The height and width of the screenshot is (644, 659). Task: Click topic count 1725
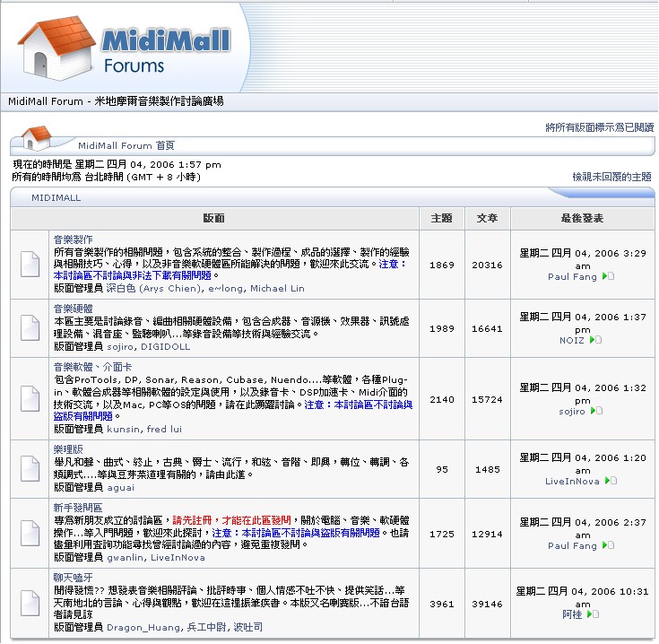(442, 534)
